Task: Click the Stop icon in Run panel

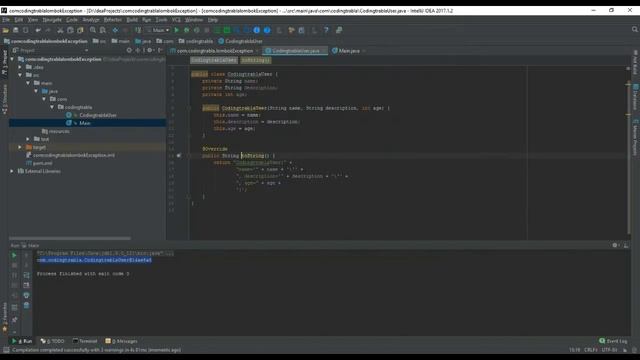Action: [14, 265]
